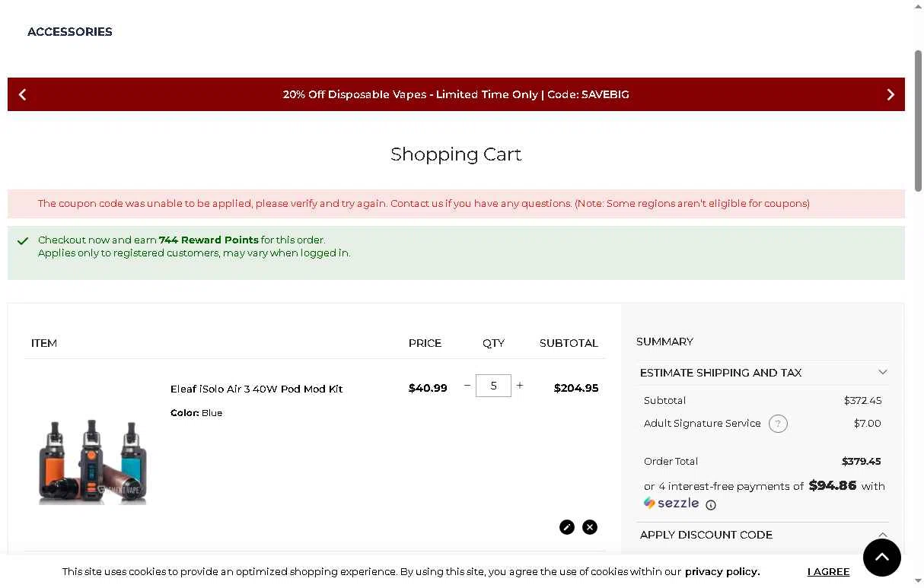Click the Order Total amount $379.45
This screenshot has width=924, height=588.
coord(862,461)
